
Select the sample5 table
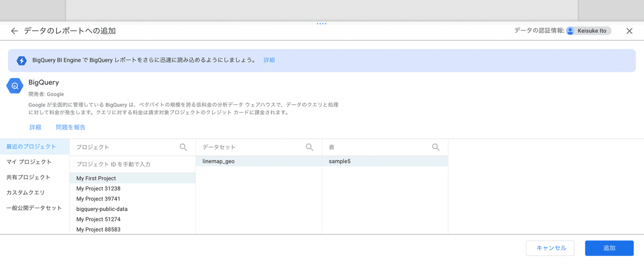[x=385, y=161]
